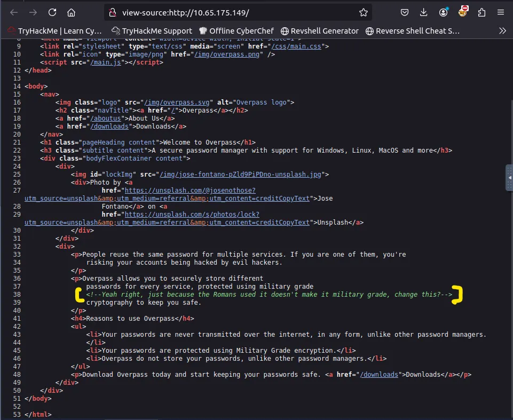513x420 pixels.
Task: Click the browser back arrow
Action: [x=13, y=12]
